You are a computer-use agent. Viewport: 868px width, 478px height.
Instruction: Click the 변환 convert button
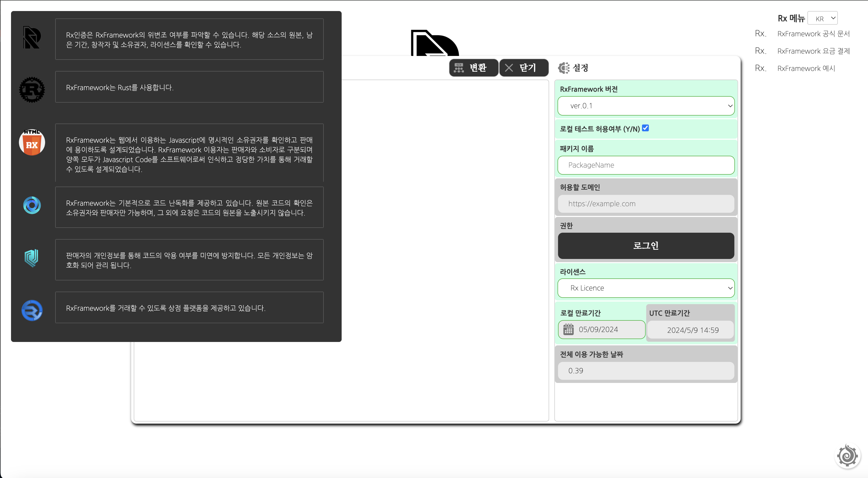click(473, 68)
